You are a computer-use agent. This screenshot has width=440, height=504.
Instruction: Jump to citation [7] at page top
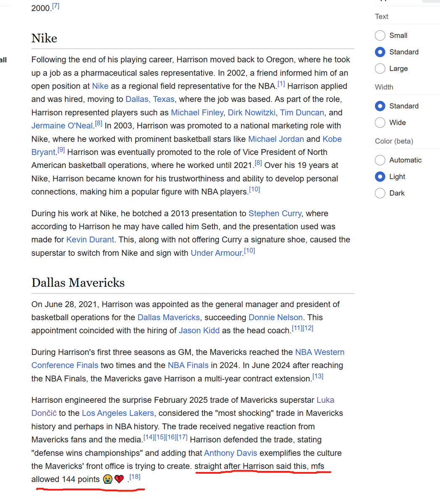(x=55, y=6)
